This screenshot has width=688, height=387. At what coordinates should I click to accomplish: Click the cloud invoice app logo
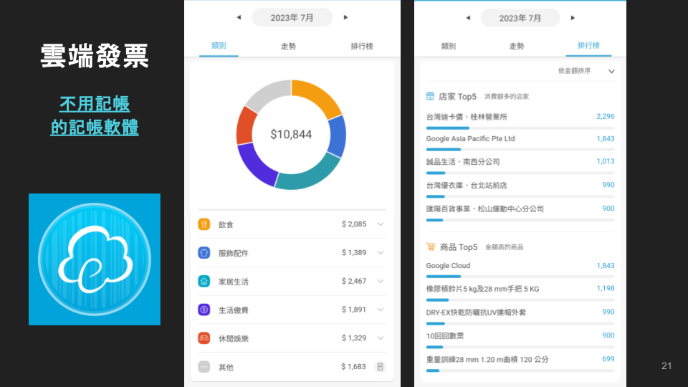coord(95,259)
